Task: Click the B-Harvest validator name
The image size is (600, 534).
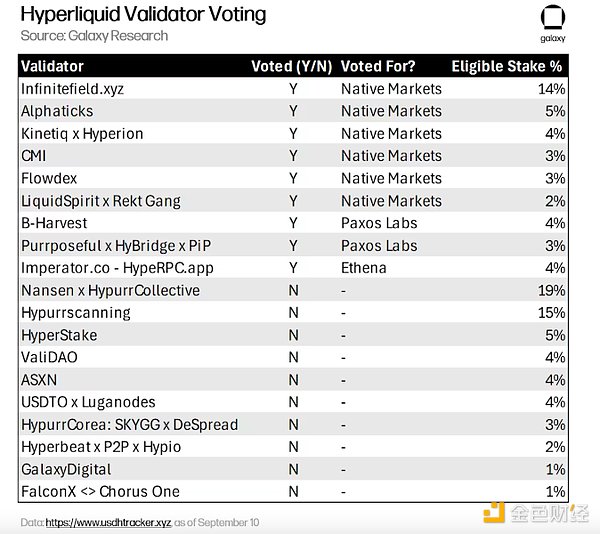Action: [54, 223]
